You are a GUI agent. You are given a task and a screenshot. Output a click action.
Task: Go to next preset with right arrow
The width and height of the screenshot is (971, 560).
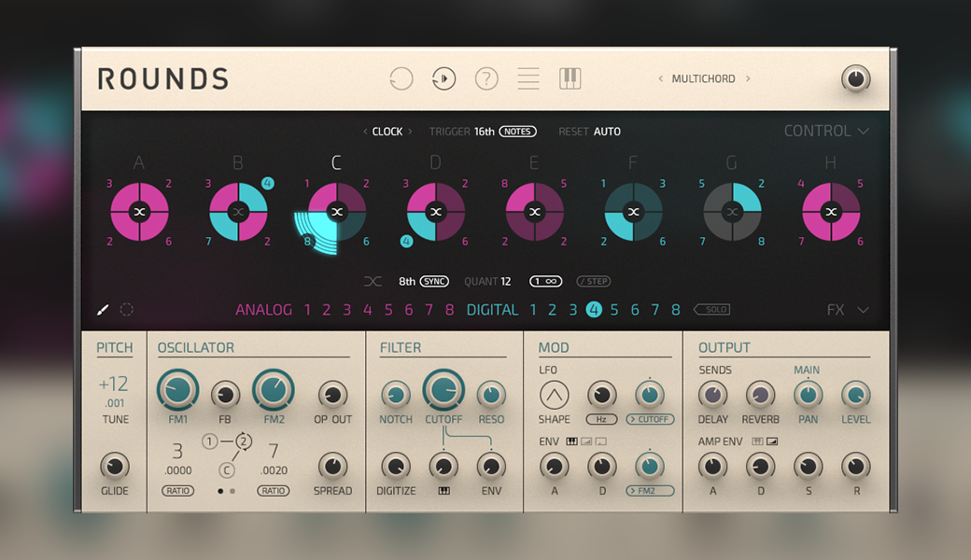pyautogui.click(x=748, y=78)
